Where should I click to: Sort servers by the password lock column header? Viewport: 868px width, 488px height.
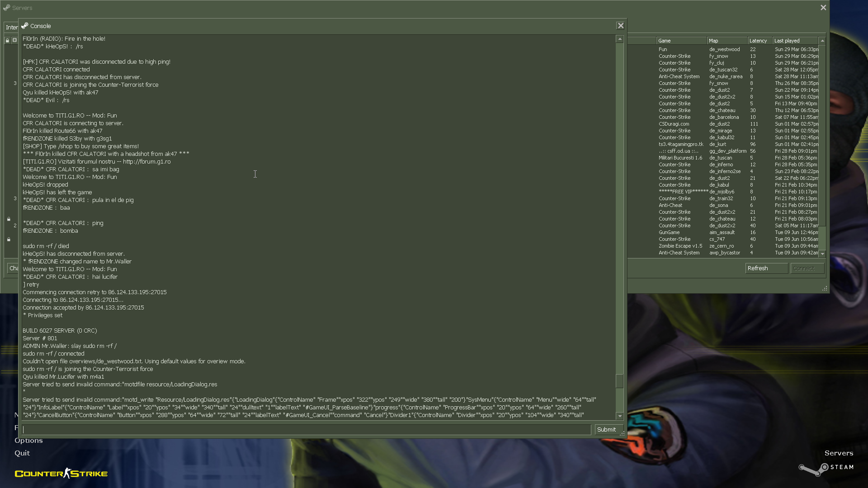[x=7, y=41]
